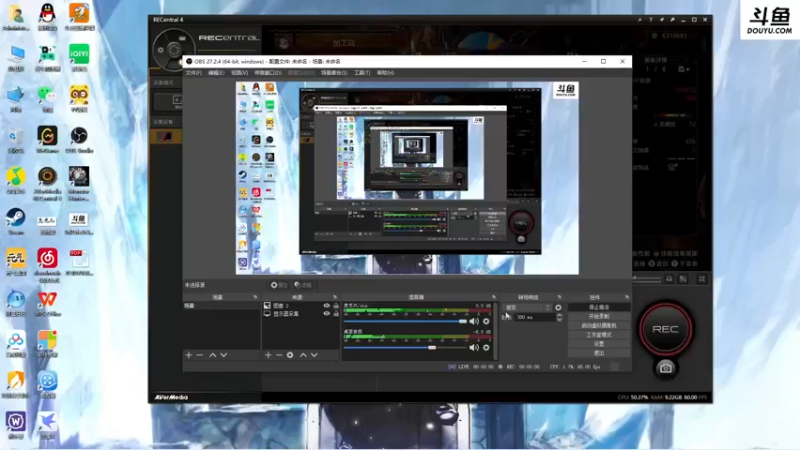Take a snapshot with the RECentral camera button
This screenshot has width=800, height=450.
tap(665, 368)
